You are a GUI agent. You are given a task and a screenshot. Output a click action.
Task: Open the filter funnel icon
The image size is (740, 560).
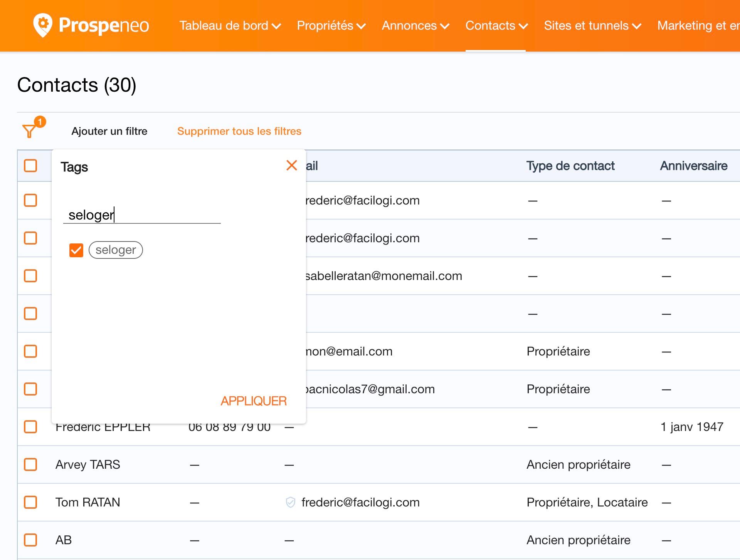[29, 131]
